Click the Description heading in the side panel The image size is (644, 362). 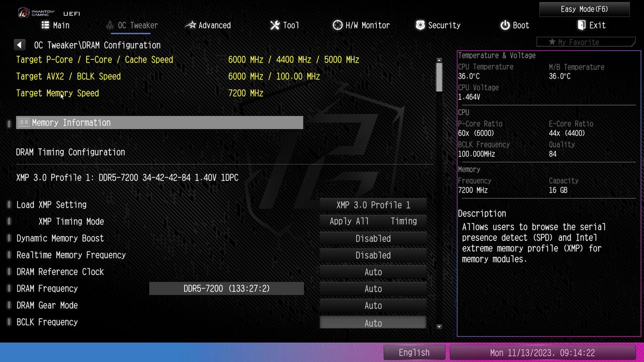click(482, 213)
